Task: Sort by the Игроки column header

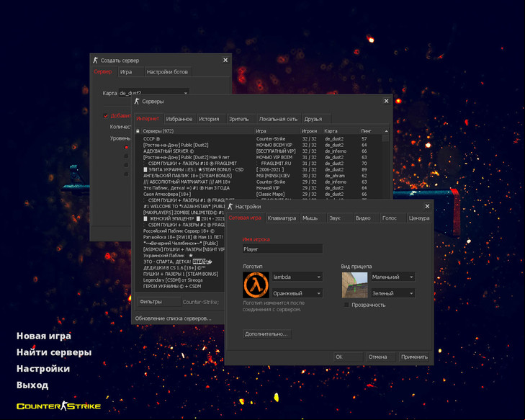Action: click(x=311, y=131)
